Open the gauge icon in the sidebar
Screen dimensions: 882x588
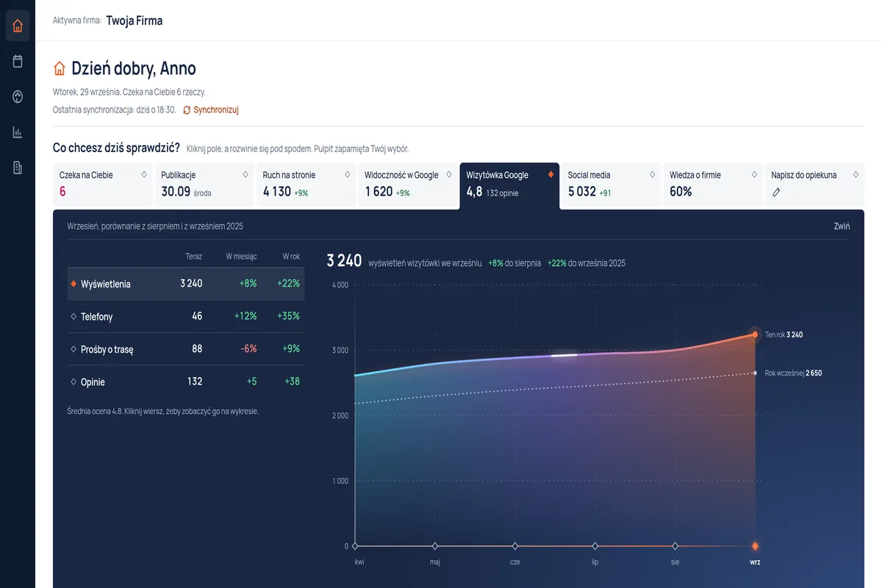click(x=18, y=96)
